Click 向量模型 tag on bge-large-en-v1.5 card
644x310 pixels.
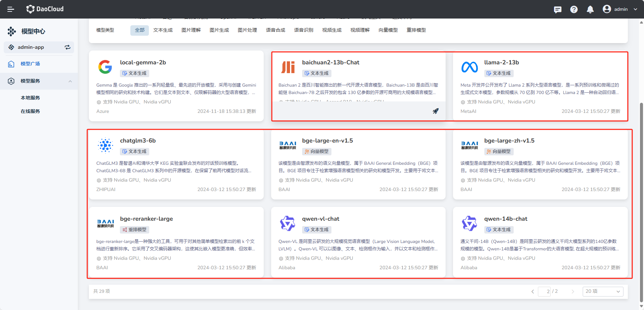[317, 151]
